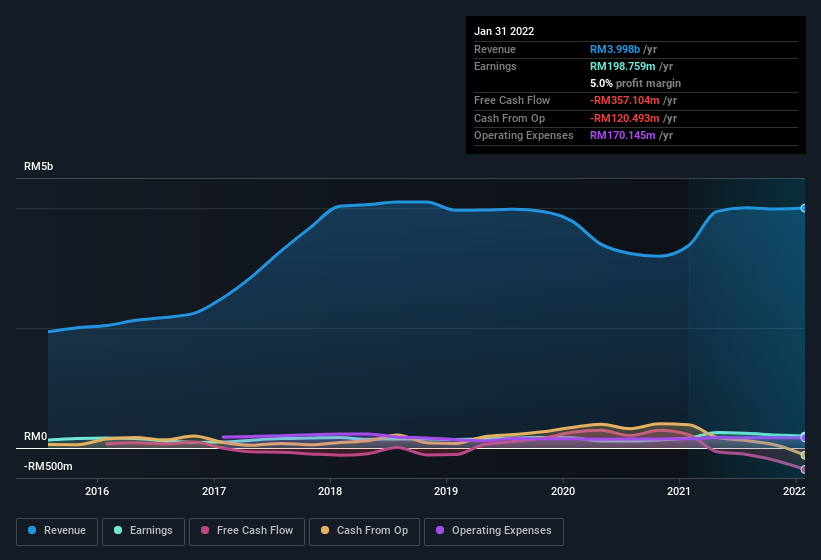821x560 pixels.
Task: Click the Cash From Op label in tooltip
Action: (509, 118)
